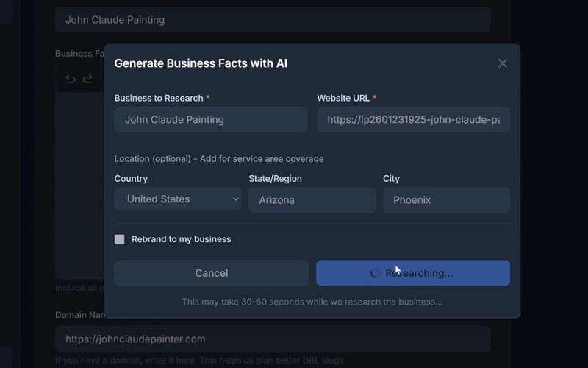Click the City field containing Phoenix
Viewport: 588px width, 368px height.
click(x=446, y=199)
